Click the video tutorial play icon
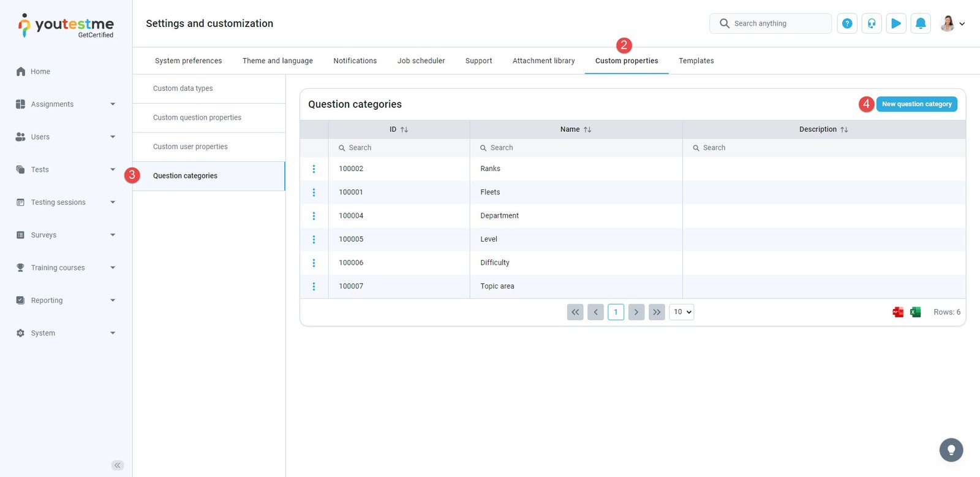 click(896, 23)
